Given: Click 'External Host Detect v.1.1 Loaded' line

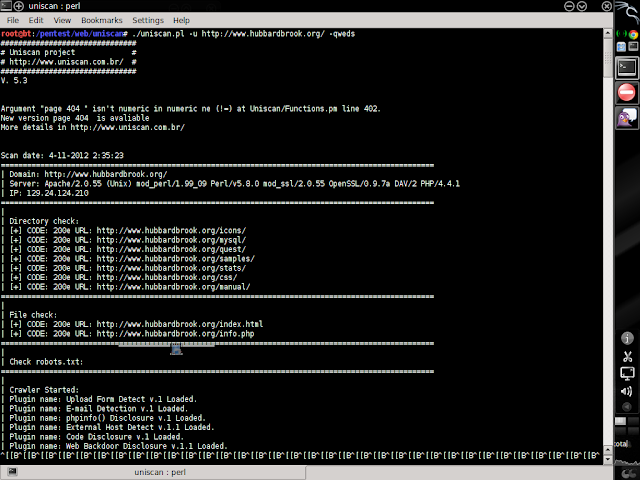Looking at the screenshot, I should 112,427.
